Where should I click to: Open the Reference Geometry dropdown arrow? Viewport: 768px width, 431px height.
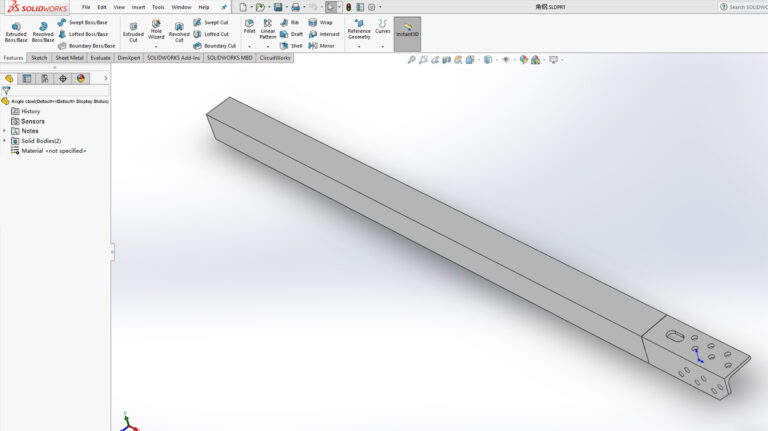359,46
